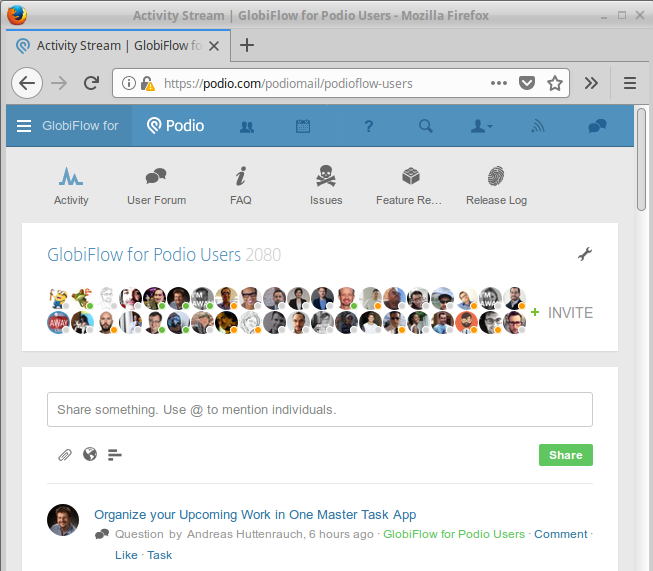Click the GlobiFlow for workspace name in header
The width and height of the screenshot is (653, 571).
point(80,126)
